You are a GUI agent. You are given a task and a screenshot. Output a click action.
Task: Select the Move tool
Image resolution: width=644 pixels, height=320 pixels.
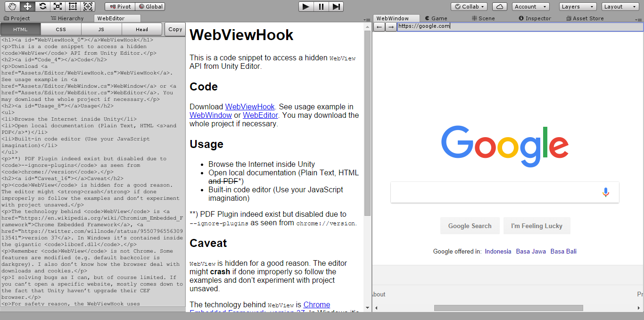tap(27, 6)
